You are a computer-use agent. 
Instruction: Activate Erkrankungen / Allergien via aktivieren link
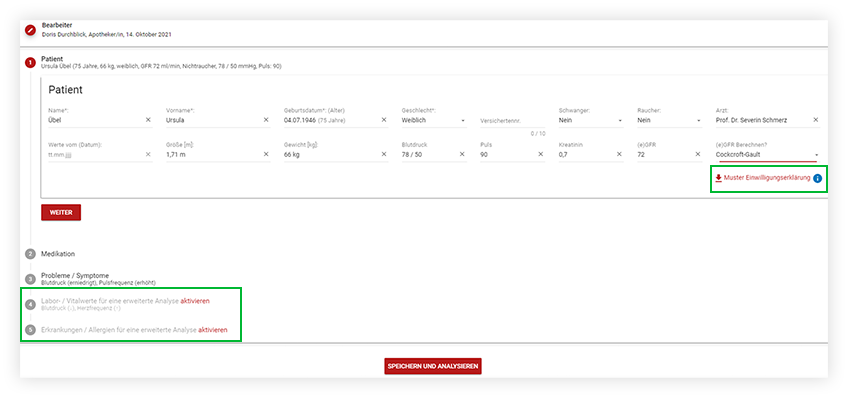[x=212, y=330]
